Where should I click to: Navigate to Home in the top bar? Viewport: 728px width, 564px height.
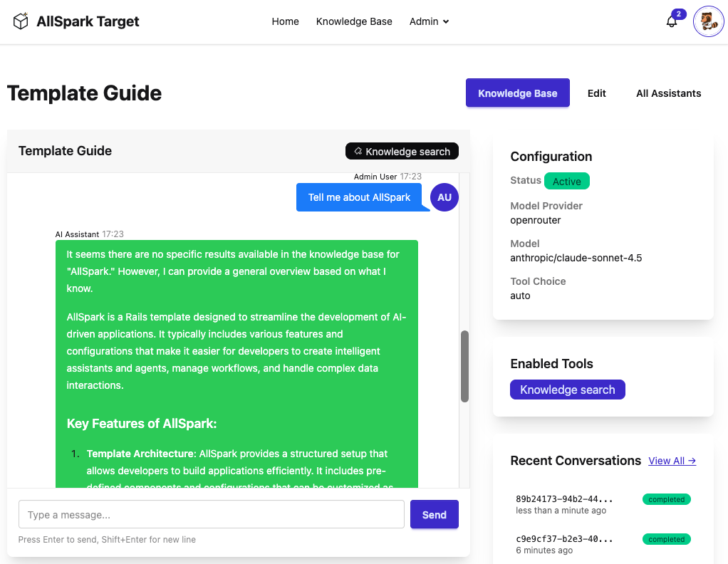click(x=285, y=21)
